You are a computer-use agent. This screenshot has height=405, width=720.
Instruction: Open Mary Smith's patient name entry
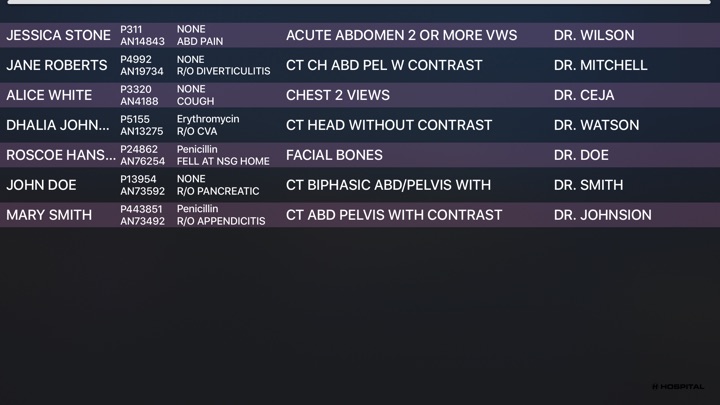(x=49, y=215)
